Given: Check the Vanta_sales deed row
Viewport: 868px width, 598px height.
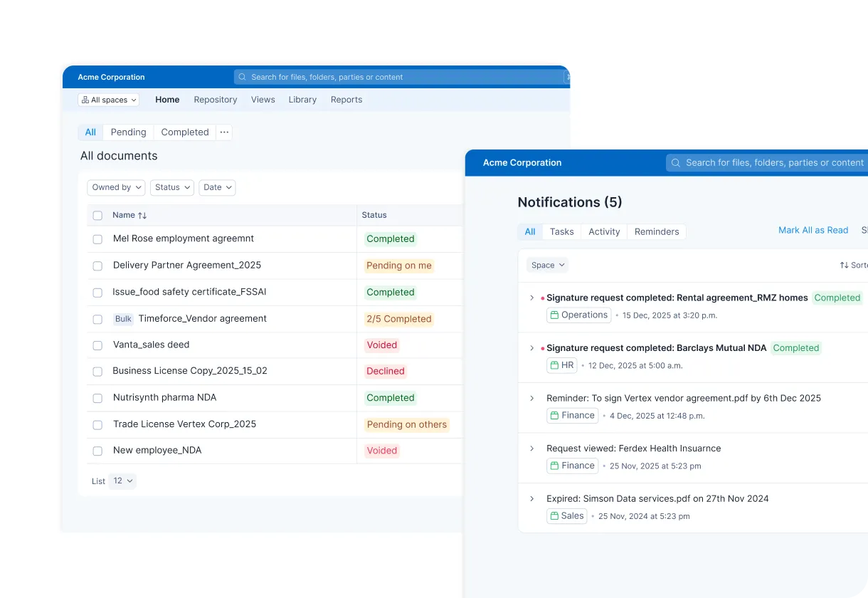Looking at the screenshot, I should click(x=97, y=345).
